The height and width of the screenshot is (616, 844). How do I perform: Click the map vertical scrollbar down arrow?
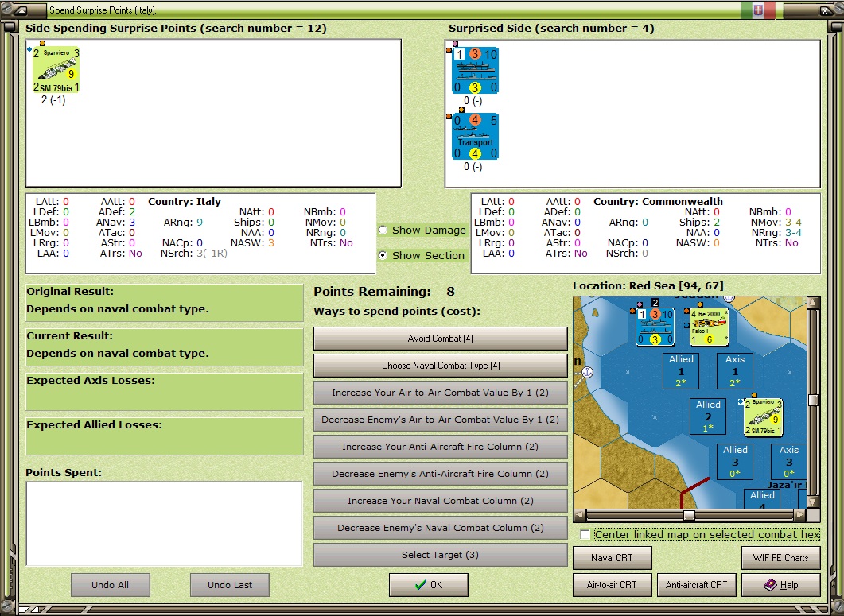[x=813, y=502]
